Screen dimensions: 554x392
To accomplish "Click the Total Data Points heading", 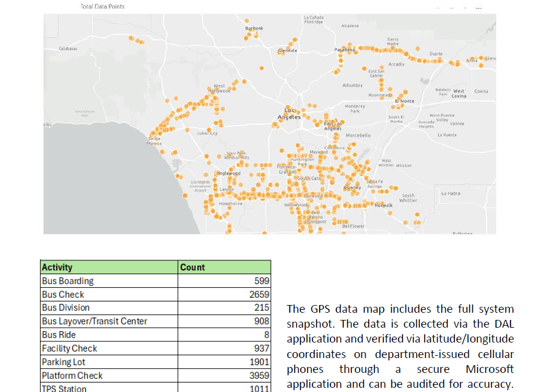I will pyautogui.click(x=102, y=7).
